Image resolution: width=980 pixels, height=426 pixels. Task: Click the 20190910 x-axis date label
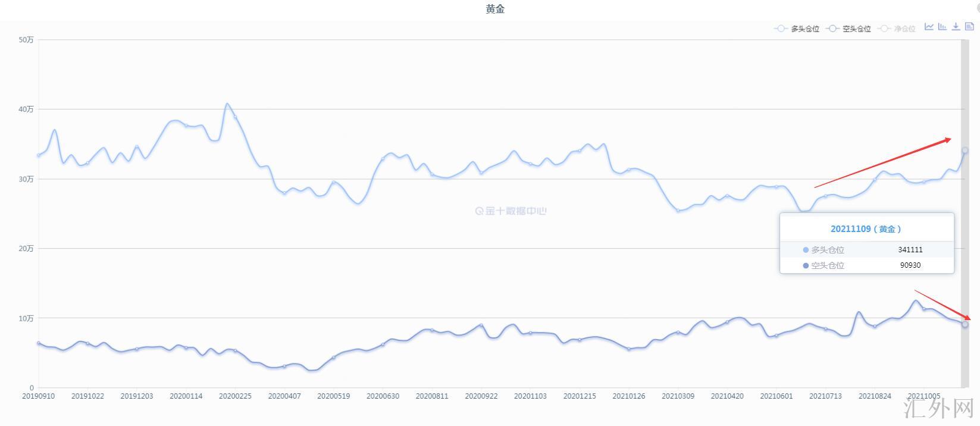[x=38, y=396]
